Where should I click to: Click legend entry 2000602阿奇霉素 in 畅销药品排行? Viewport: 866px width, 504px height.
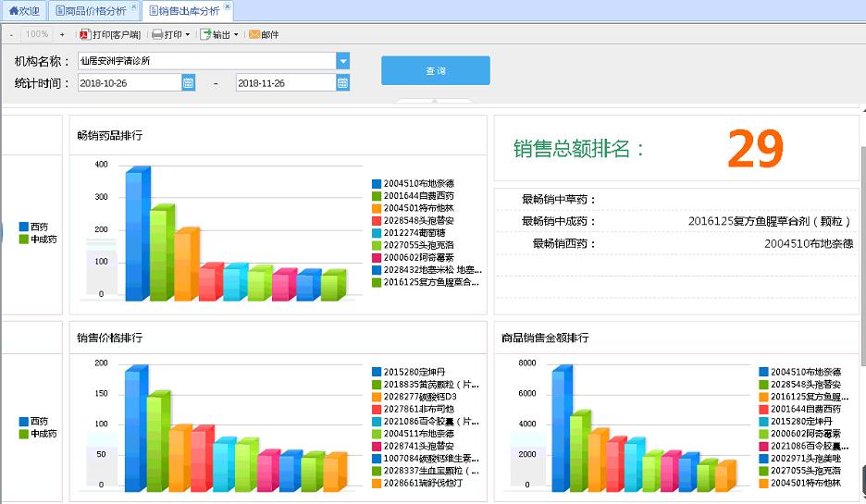(x=414, y=257)
